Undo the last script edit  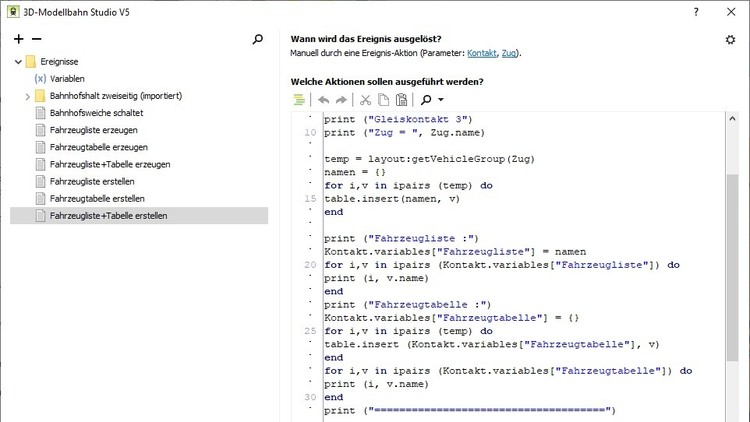pyautogui.click(x=323, y=99)
